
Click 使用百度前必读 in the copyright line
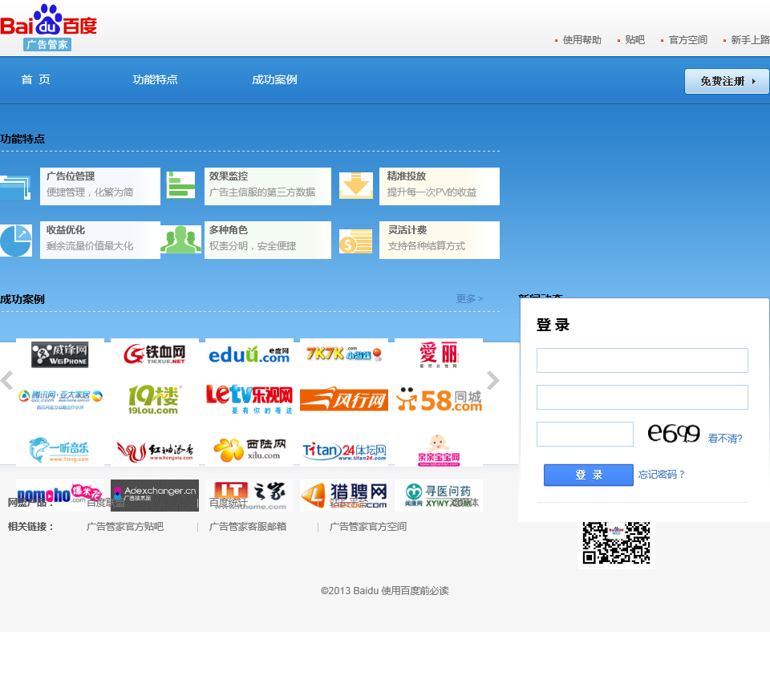pyautogui.click(x=415, y=590)
